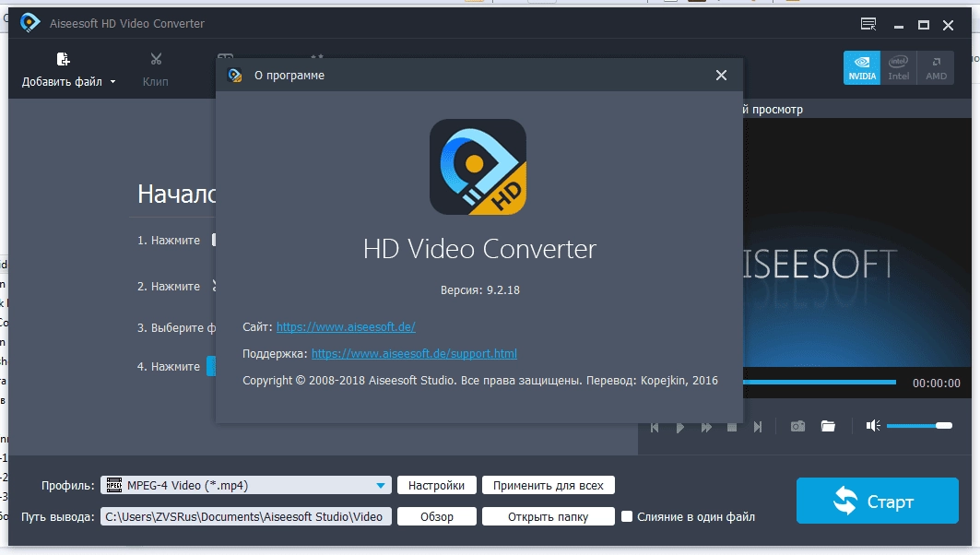Screen dimensions: 980x555
Task: Mute the preview volume
Action: click(873, 426)
